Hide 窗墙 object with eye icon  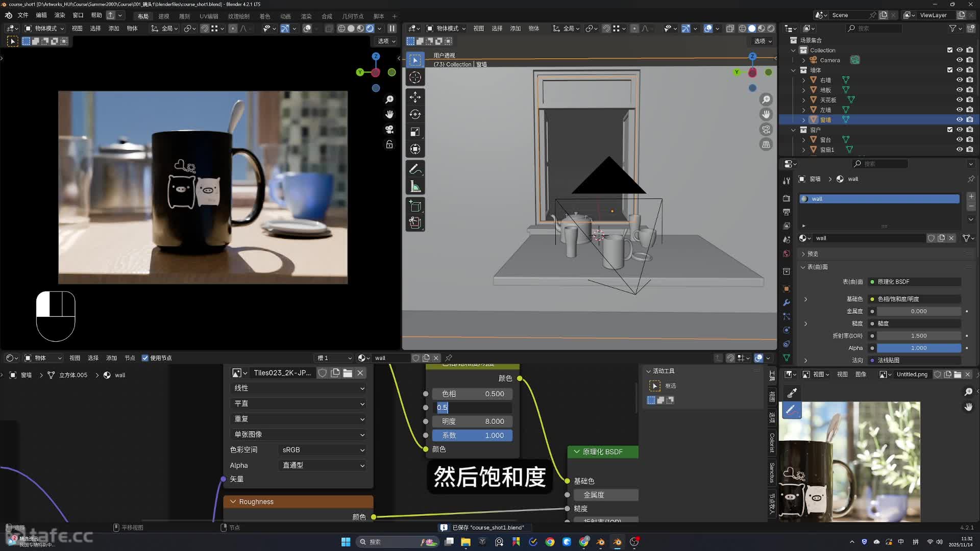pyautogui.click(x=960, y=120)
